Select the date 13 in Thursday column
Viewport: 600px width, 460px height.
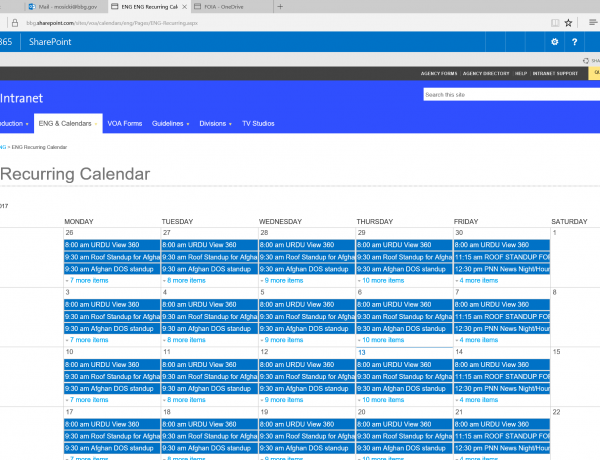pyautogui.click(x=362, y=352)
